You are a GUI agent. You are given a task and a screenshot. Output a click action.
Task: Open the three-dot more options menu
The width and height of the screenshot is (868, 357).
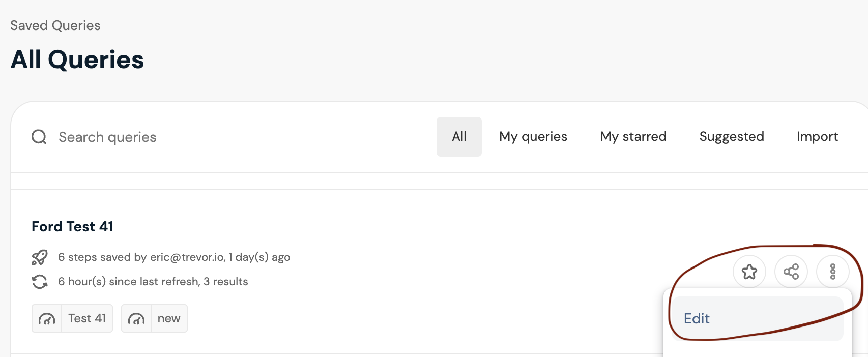833,272
